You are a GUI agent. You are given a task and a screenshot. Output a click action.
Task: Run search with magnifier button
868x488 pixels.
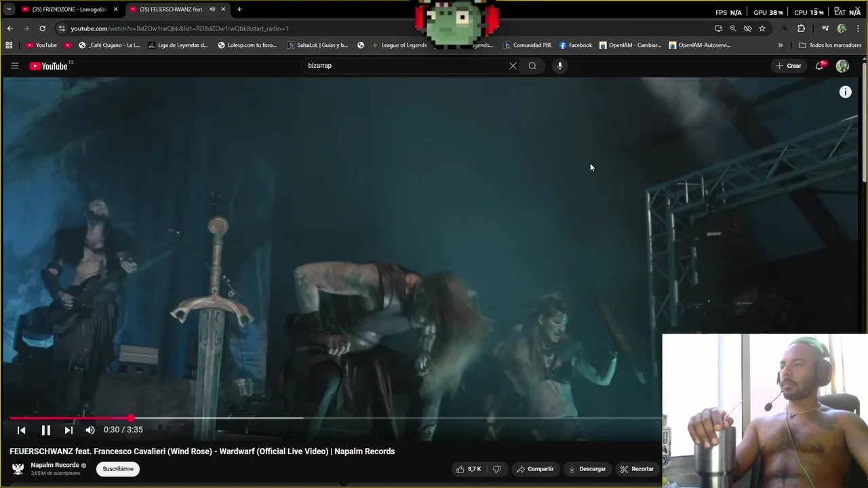(x=532, y=66)
